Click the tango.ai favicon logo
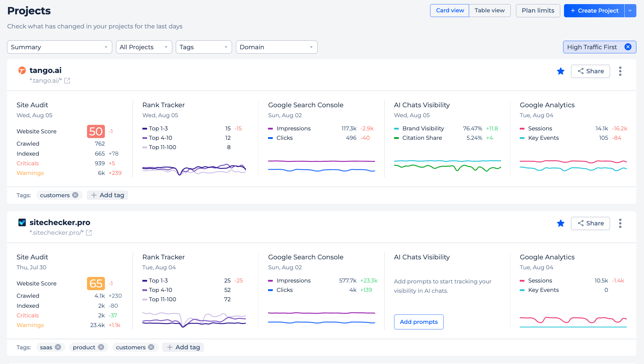Image resolution: width=644 pixels, height=364 pixels. tap(22, 70)
